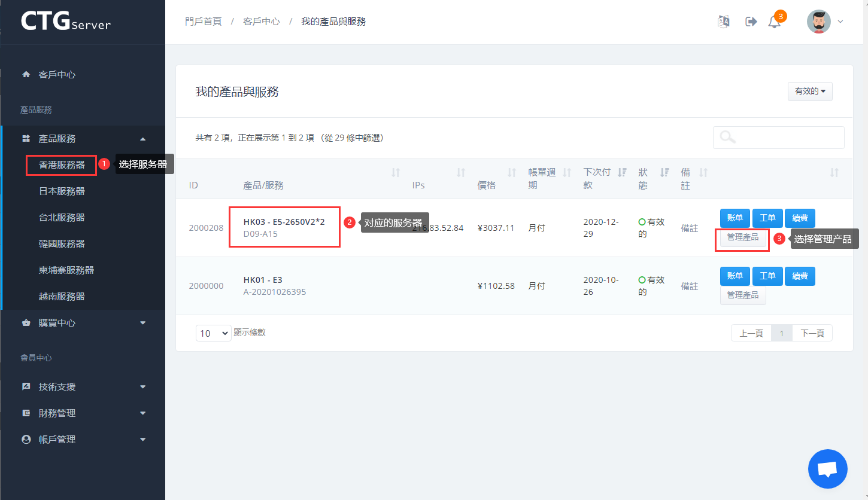
Task: Click 管理產品 for the HK03 server
Action: coord(742,237)
